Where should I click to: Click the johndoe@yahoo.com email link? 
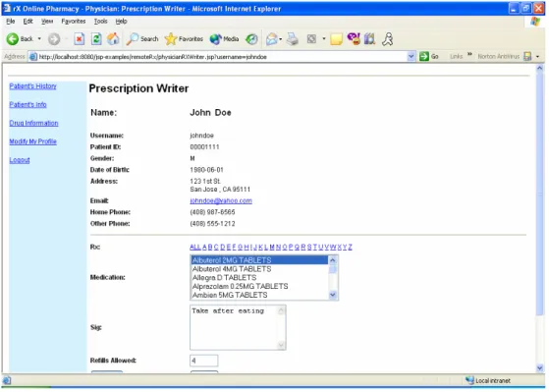point(221,201)
